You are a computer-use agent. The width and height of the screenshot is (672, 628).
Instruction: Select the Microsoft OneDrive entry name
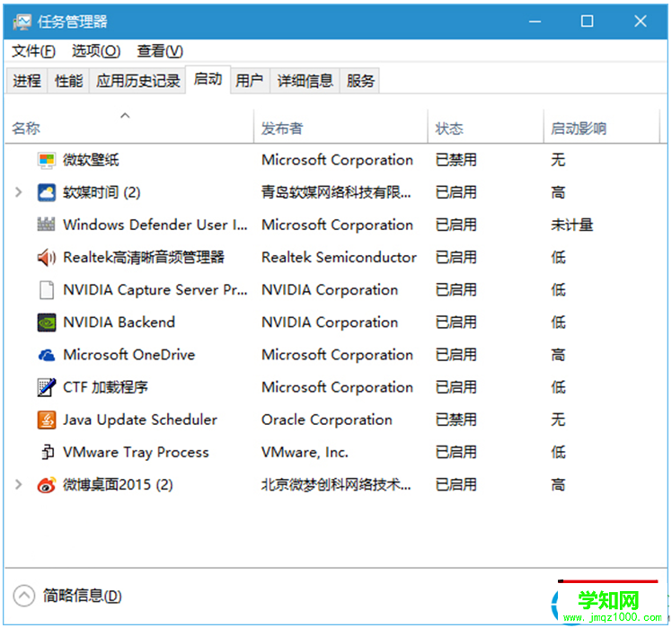(x=129, y=355)
